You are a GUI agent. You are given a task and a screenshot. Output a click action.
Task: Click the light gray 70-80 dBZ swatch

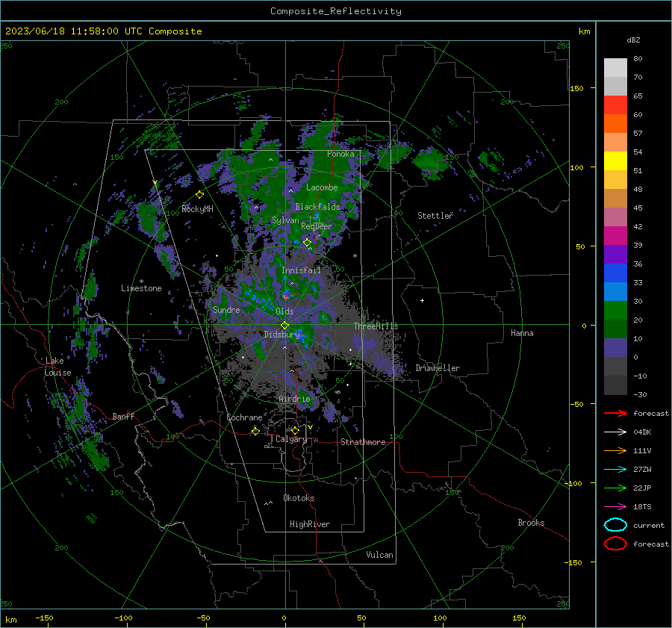coord(615,68)
